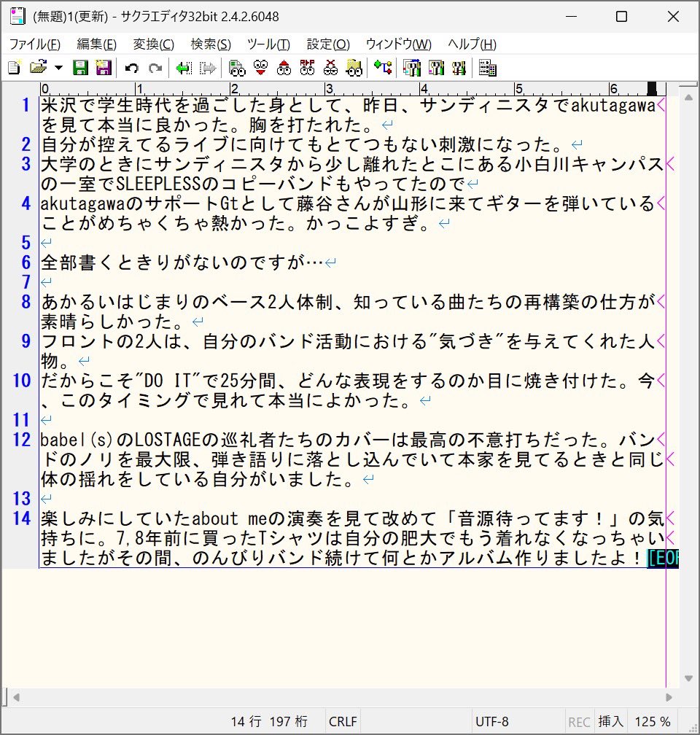Create a new document with the toolbar icon
Screen dimensions: 700x735
pos(15,68)
